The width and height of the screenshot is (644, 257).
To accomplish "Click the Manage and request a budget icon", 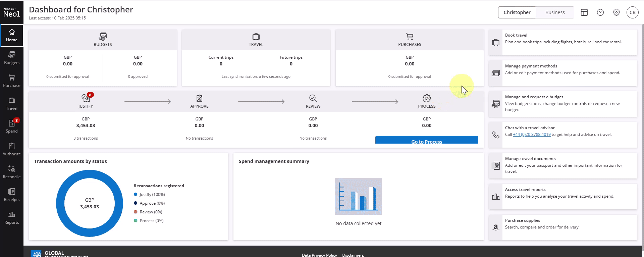I will pyautogui.click(x=496, y=104).
